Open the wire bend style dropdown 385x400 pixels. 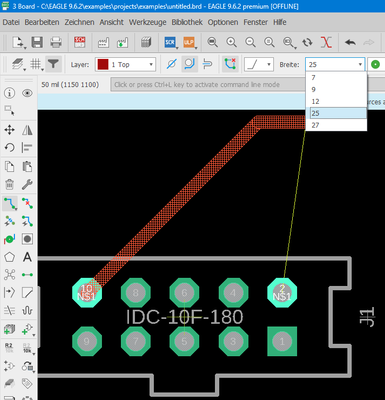pos(258,64)
